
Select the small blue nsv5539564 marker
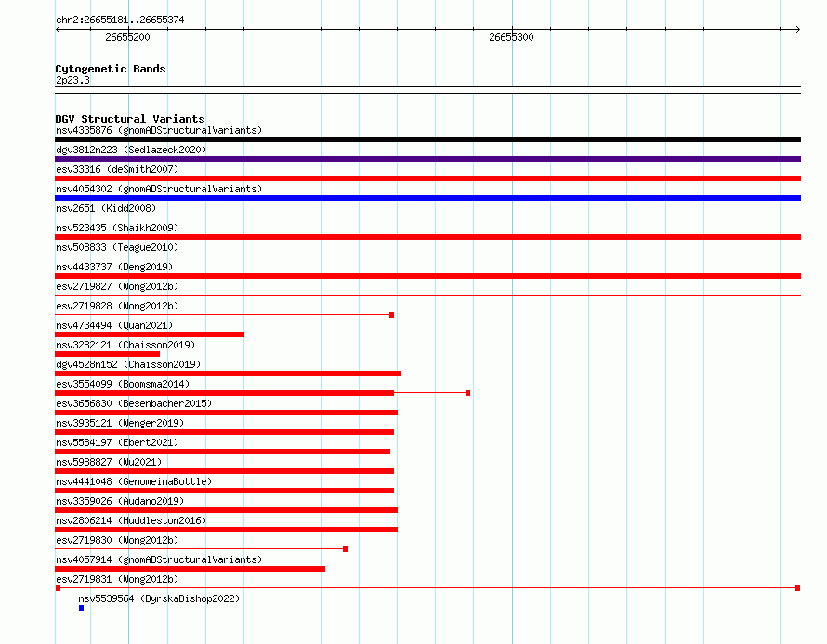[81, 608]
